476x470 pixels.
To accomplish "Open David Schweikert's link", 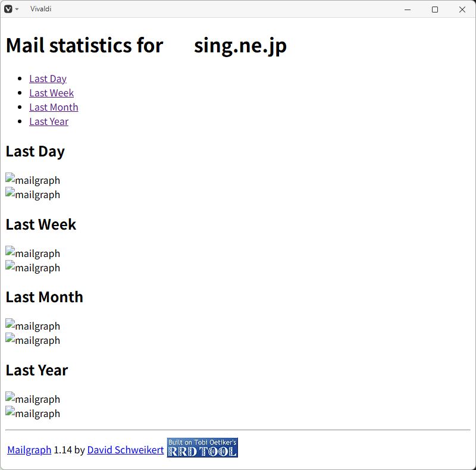I will [x=126, y=450].
